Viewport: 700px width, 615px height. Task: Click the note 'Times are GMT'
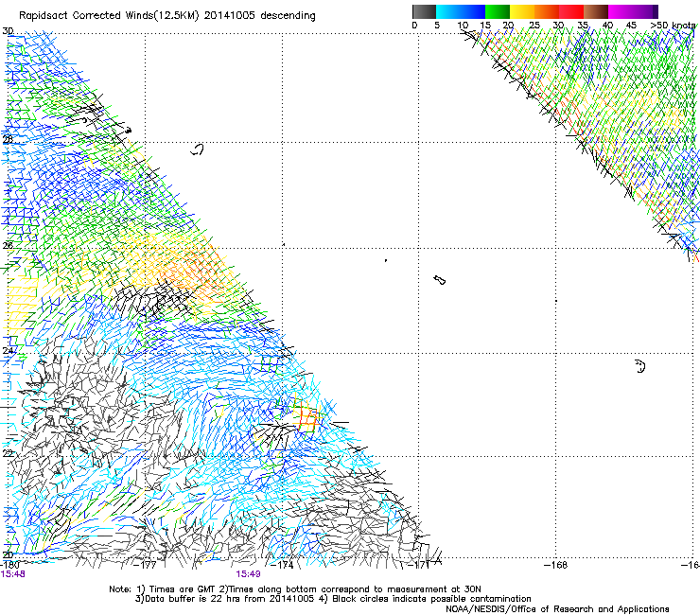183,589
